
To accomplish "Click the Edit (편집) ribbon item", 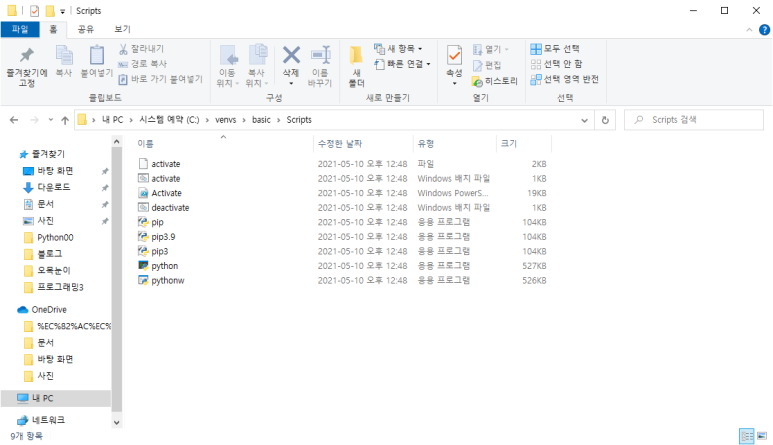I will click(x=487, y=65).
